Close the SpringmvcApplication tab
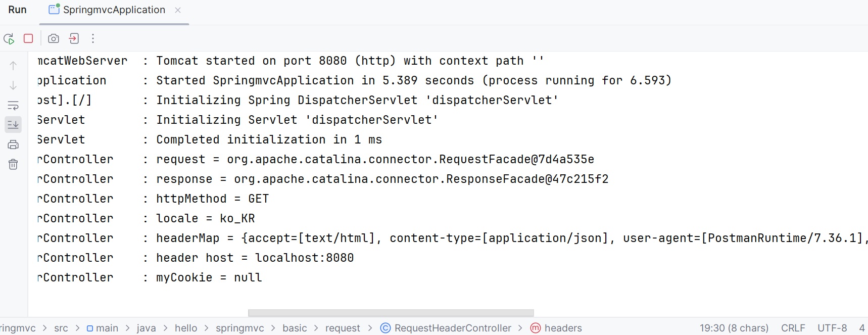Viewport: 868px width, 335px height. [x=178, y=10]
